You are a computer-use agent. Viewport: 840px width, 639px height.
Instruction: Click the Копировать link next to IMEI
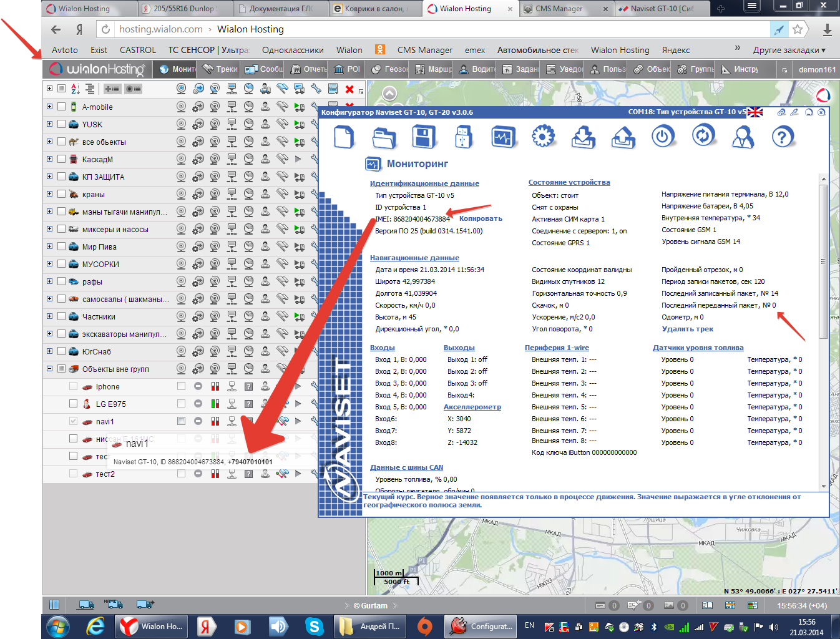[x=481, y=218]
